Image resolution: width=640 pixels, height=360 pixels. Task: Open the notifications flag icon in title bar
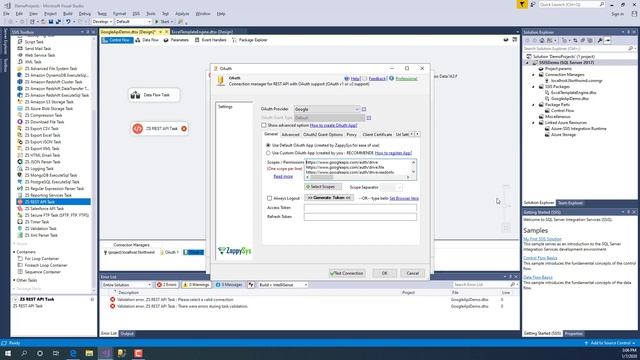tap(522, 4)
